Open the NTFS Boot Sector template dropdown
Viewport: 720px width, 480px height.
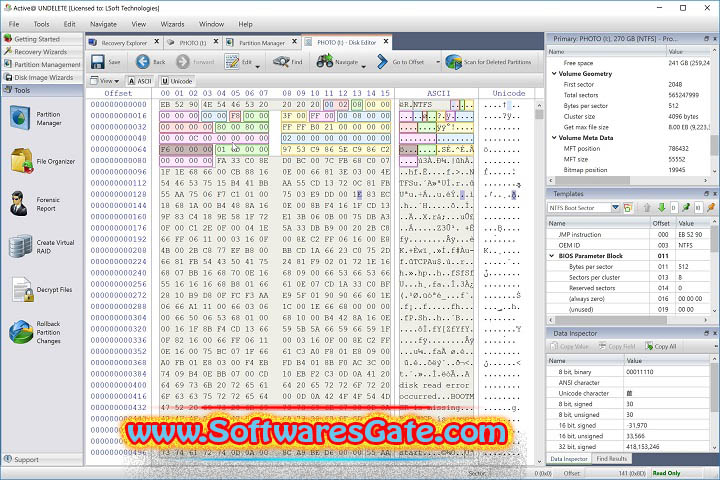pyautogui.click(x=615, y=208)
